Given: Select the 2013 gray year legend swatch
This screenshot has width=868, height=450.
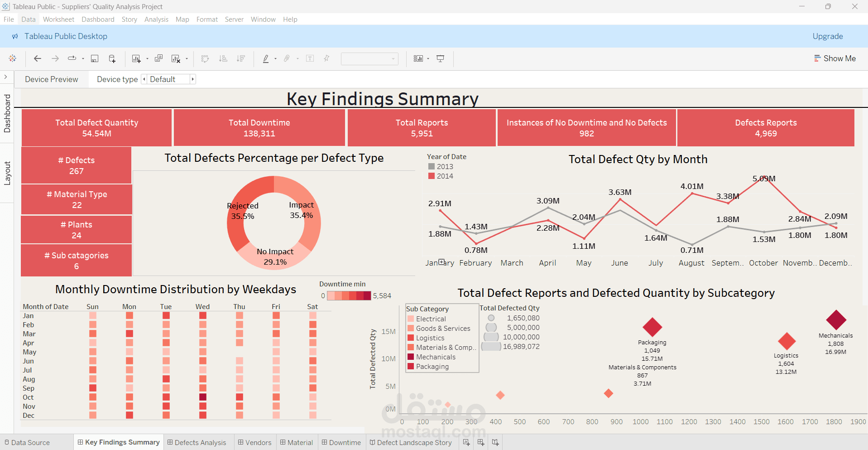Looking at the screenshot, I should (432, 166).
